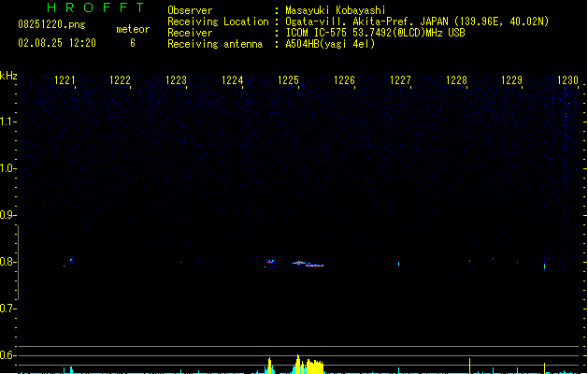Click the kHz axis unit label
The image size is (588, 374).
(x=8, y=76)
